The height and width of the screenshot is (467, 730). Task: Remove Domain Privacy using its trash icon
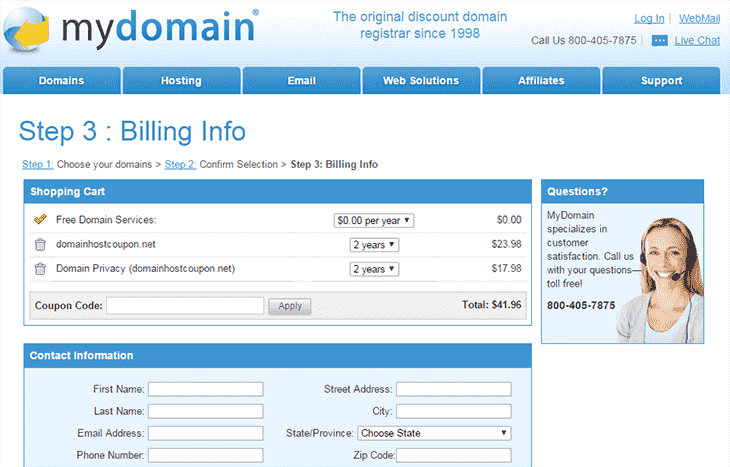41,269
